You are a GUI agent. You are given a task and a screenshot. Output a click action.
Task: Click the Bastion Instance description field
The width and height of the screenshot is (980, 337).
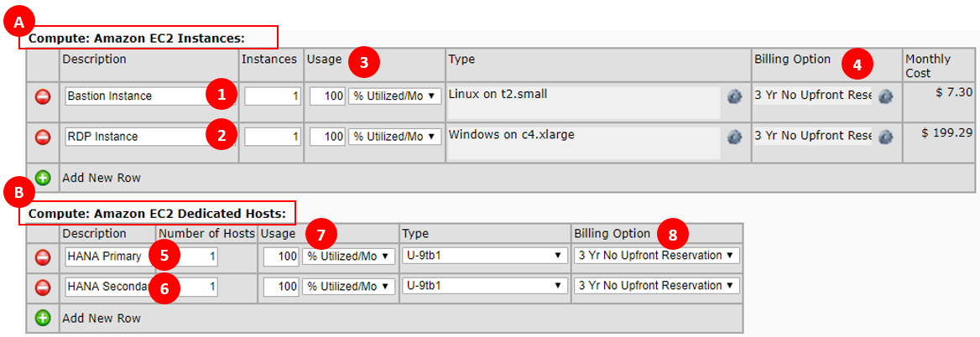point(134,96)
